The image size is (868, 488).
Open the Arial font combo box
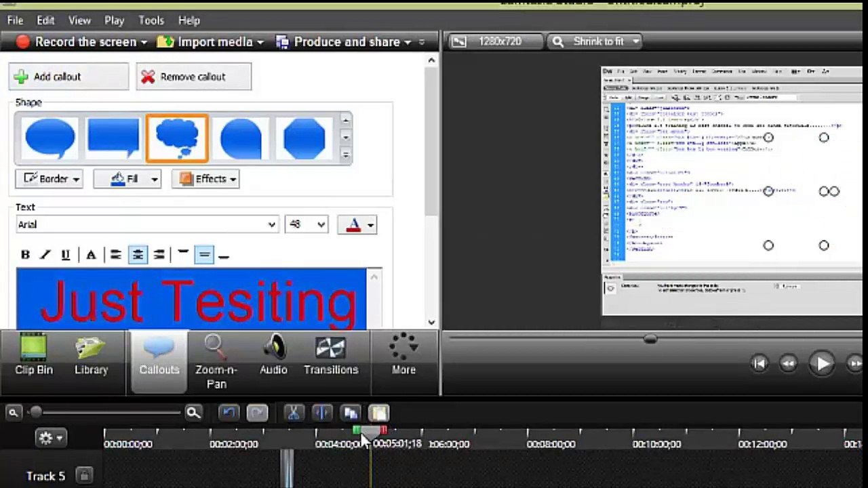coord(147,224)
